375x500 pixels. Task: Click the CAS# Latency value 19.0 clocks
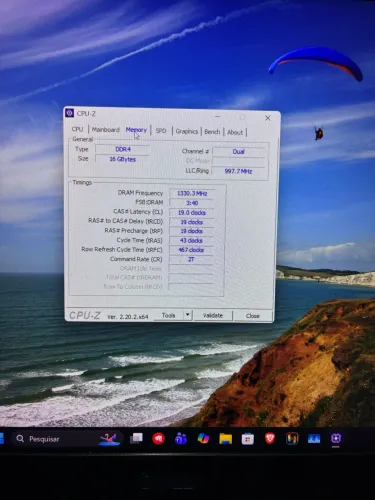(192, 212)
